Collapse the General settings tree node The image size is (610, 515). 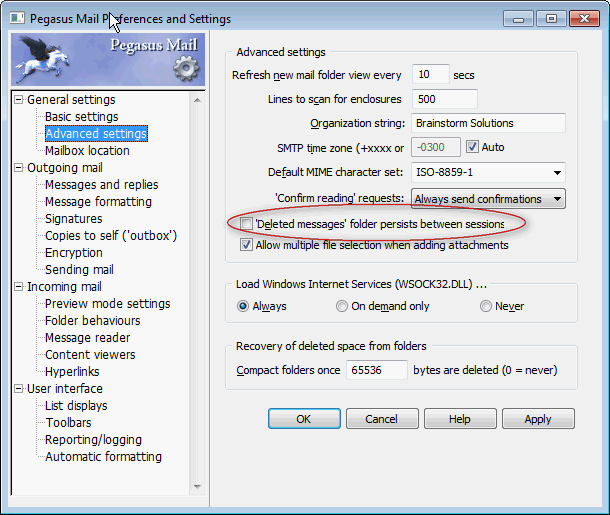pyautogui.click(x=18, y=100)
